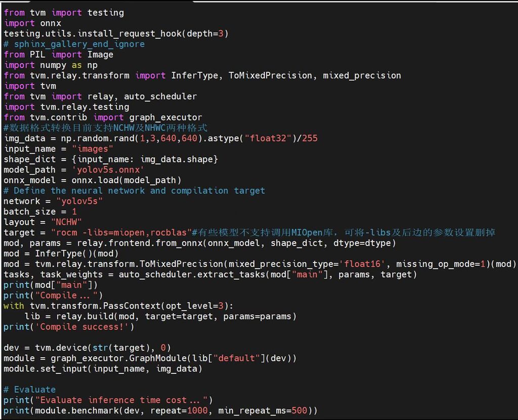
Task: Click the batch_size value 1
Action: [x=74, y=212]
